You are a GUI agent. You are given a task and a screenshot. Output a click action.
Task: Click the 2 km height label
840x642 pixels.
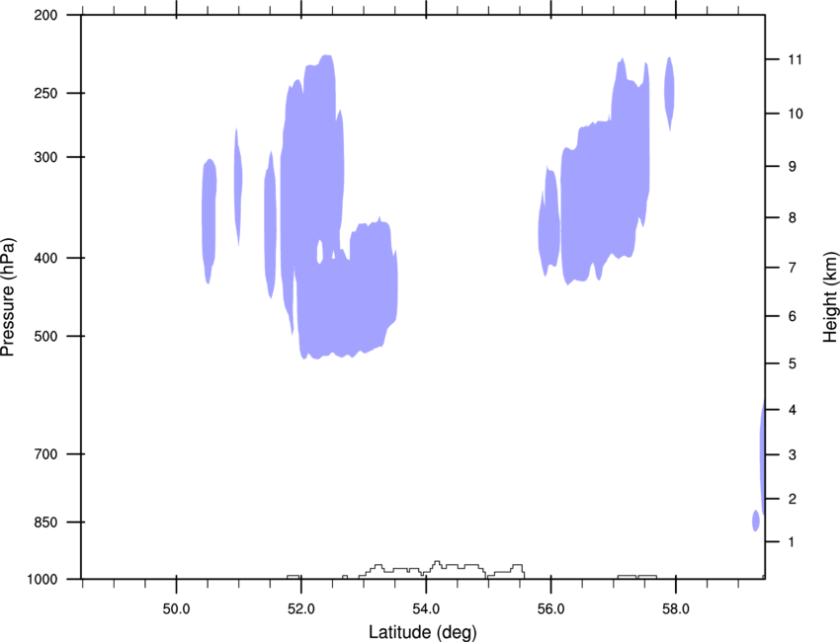tap(793, 499)
